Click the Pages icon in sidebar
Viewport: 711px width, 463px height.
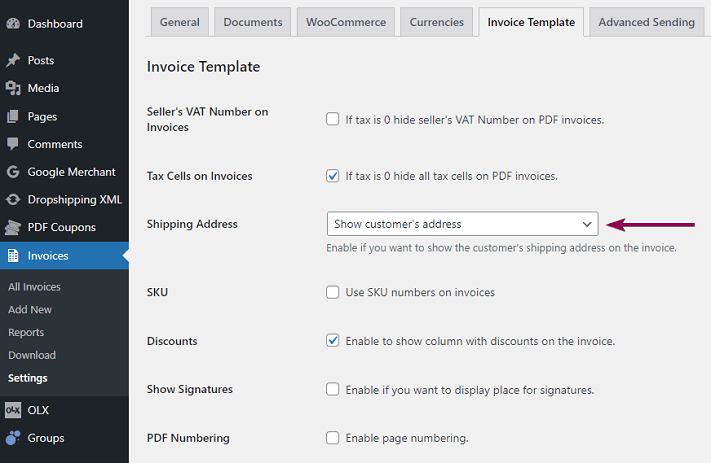13,116
